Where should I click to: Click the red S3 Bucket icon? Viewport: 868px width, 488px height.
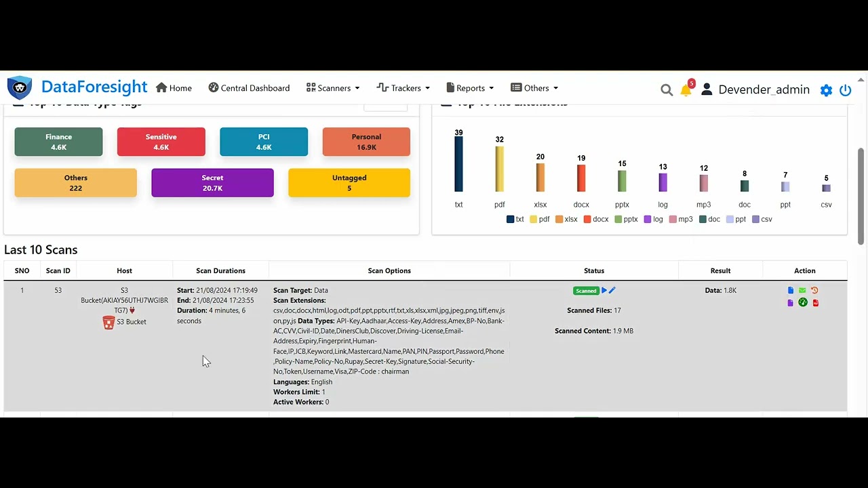tap(108, 322)
